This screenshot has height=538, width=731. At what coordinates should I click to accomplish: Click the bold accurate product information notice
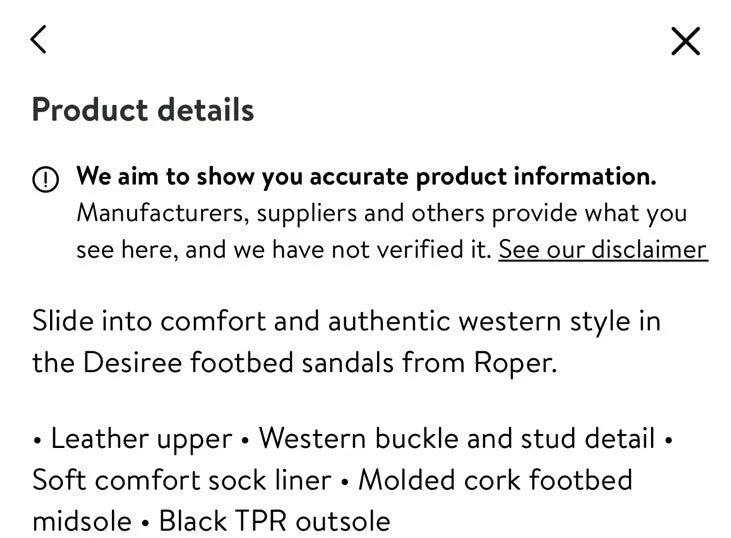pos(366,177)
